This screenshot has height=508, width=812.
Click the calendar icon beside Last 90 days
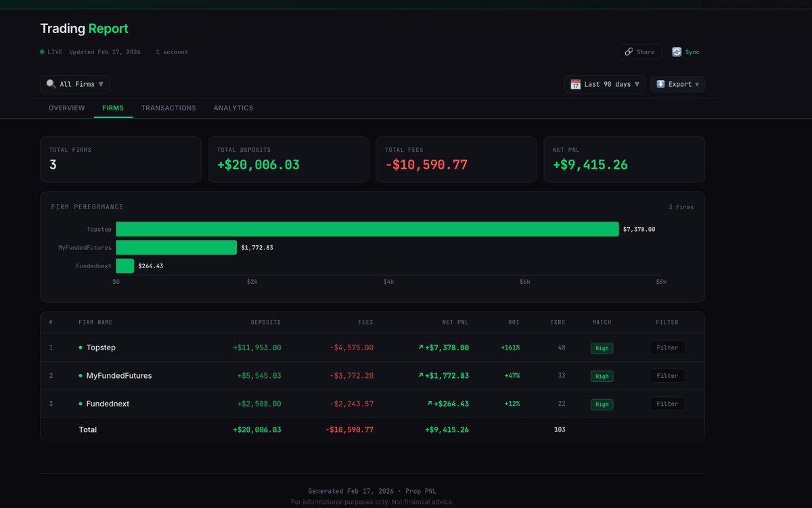coord(576,84)
